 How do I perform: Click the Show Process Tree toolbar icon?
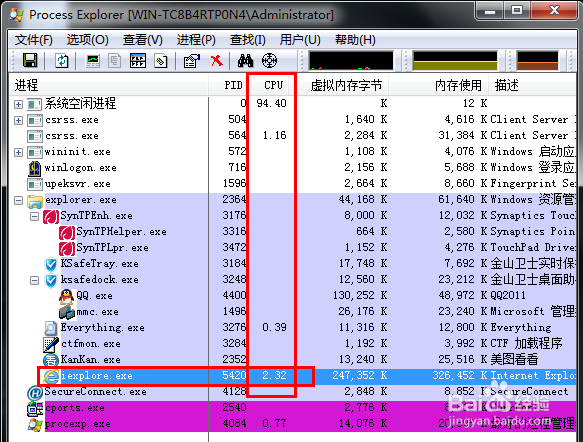click(115, 61)
